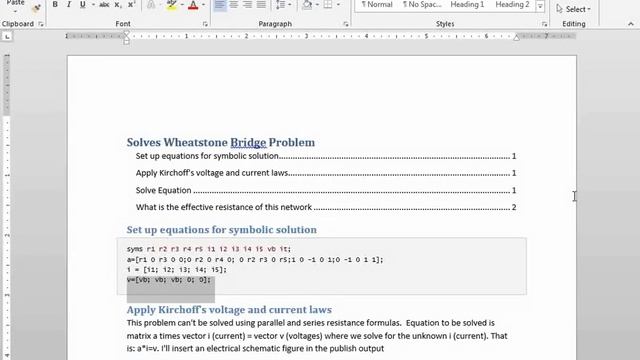Click the 'Solves Wheatstone Bridge Problem' title
Viewport: 640px width, 360px height.
(x=220, y=142)
